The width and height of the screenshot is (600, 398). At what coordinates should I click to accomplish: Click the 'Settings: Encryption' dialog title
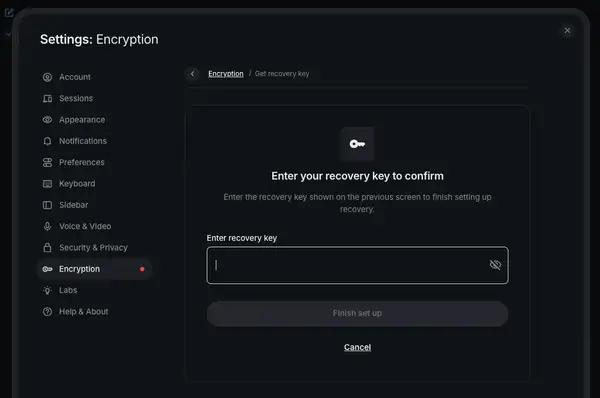point(99,39)
